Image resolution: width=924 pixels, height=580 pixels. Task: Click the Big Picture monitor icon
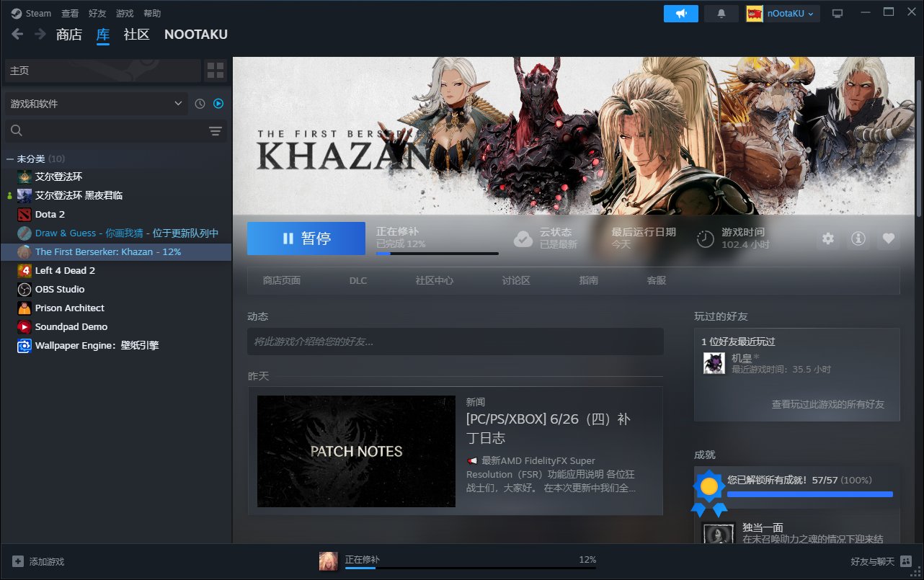pos(838,13)
